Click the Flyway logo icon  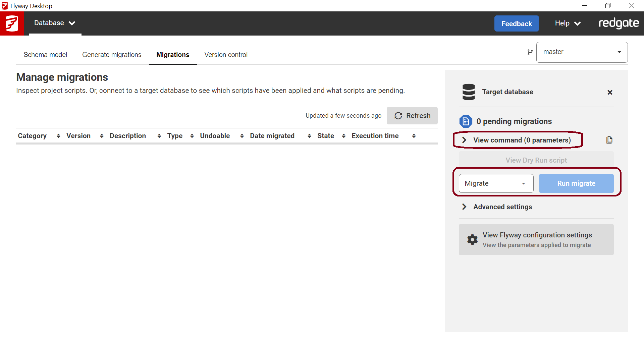click(x=12, y=23)
